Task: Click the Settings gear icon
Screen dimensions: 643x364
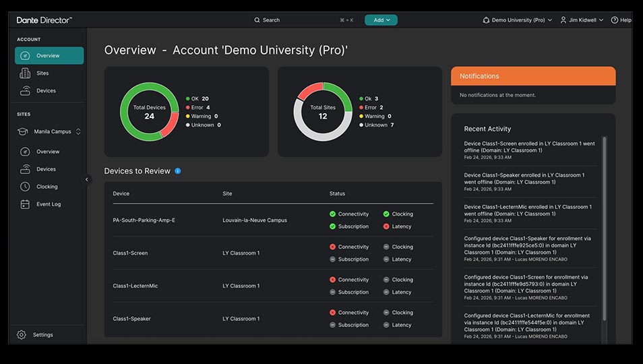Action: click(22, 335)
